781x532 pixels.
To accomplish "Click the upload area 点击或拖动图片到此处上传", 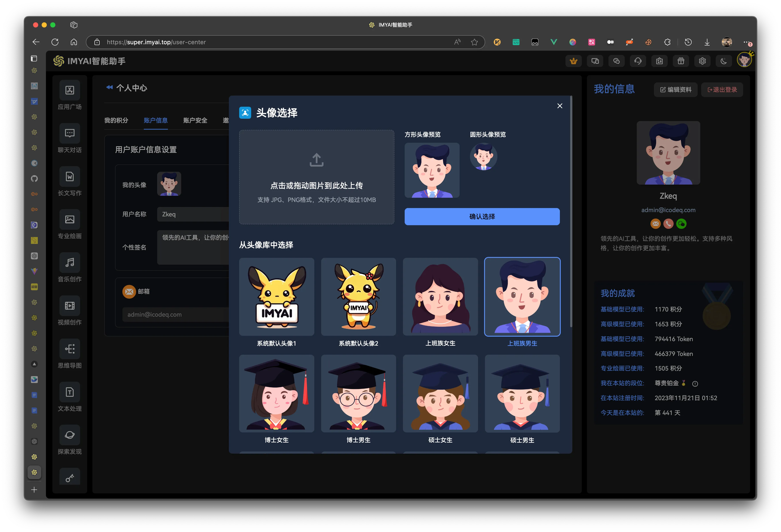I will click(x=317, y=177).
